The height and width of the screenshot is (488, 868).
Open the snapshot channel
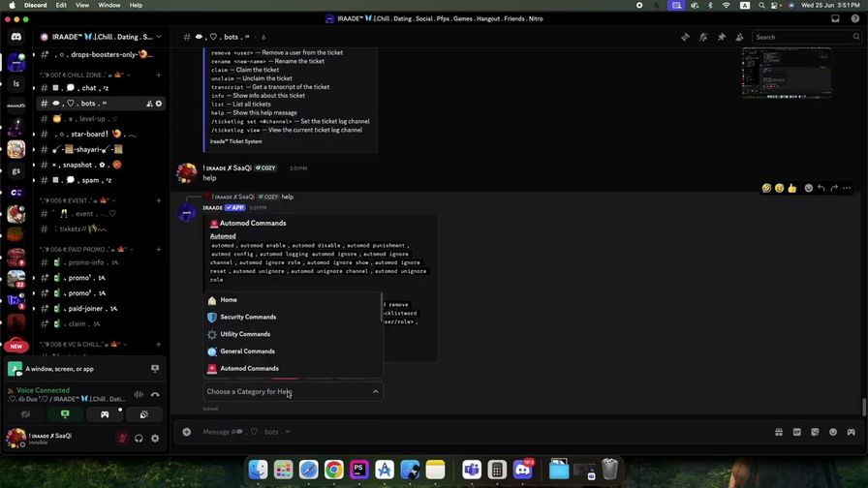tap(101, 165)
